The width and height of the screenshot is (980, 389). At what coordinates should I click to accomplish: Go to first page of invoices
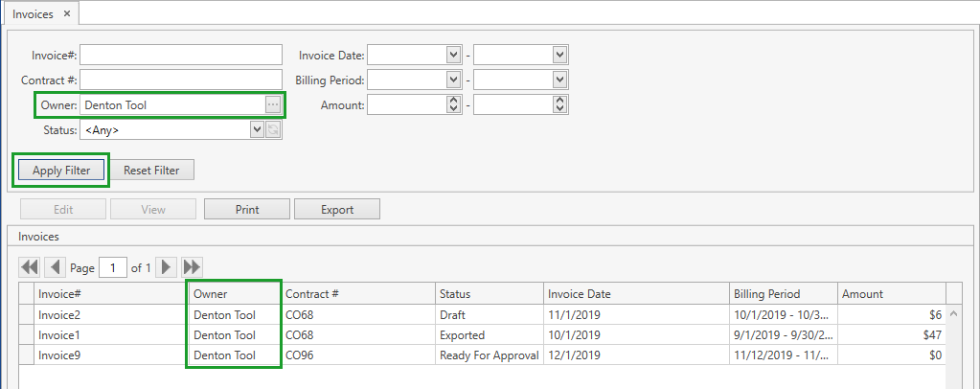click(x=29, y=267)
